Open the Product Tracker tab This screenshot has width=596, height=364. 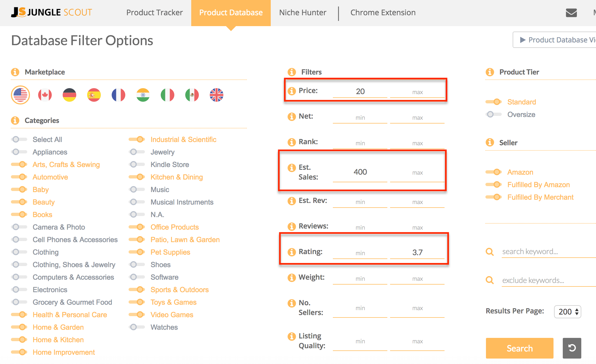(154, 13)
